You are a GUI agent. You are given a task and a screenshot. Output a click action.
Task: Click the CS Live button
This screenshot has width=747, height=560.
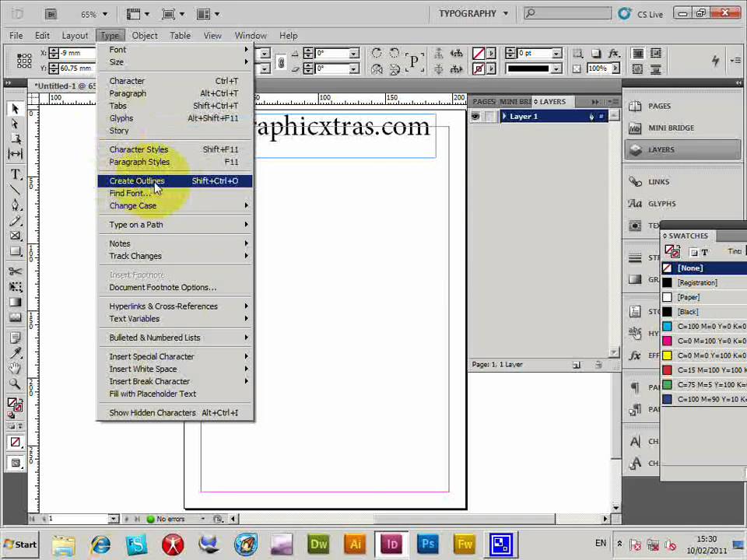tap(640, 14)
